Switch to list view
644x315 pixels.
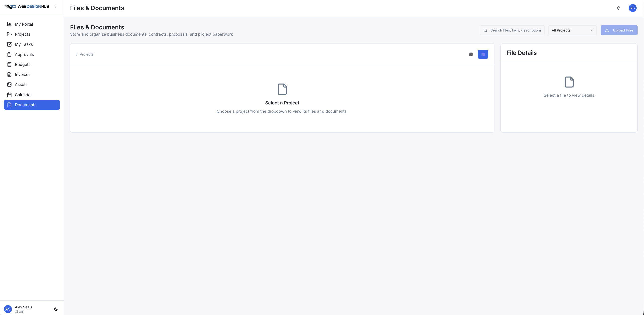[483, 54]
